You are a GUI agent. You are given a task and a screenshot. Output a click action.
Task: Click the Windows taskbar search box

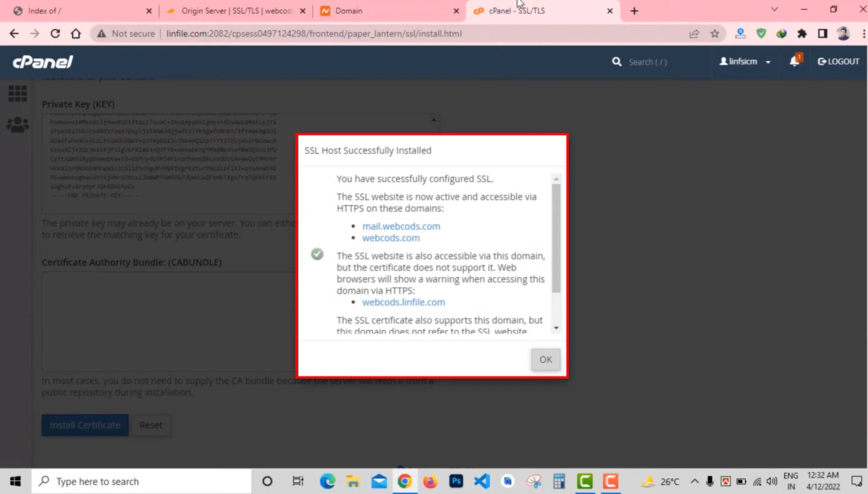point(142,481)
